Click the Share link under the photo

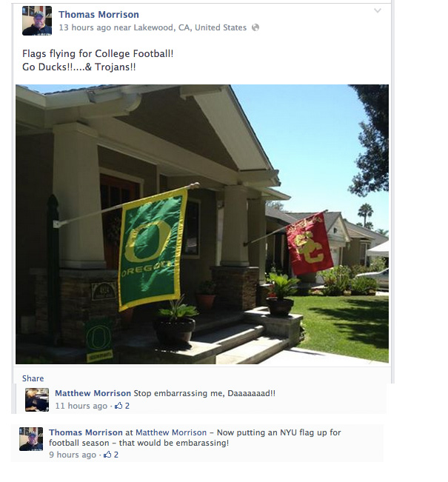(x=33, y=378)
